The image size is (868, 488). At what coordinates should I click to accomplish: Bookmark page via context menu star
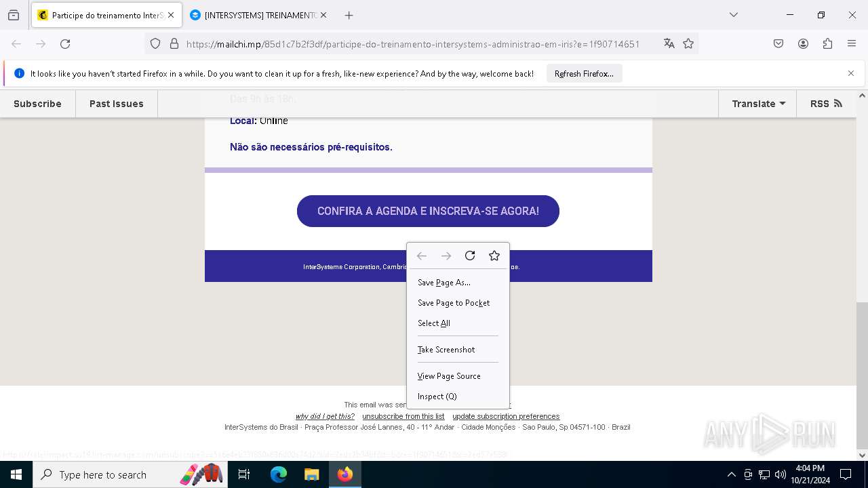[x=494, y=256]
